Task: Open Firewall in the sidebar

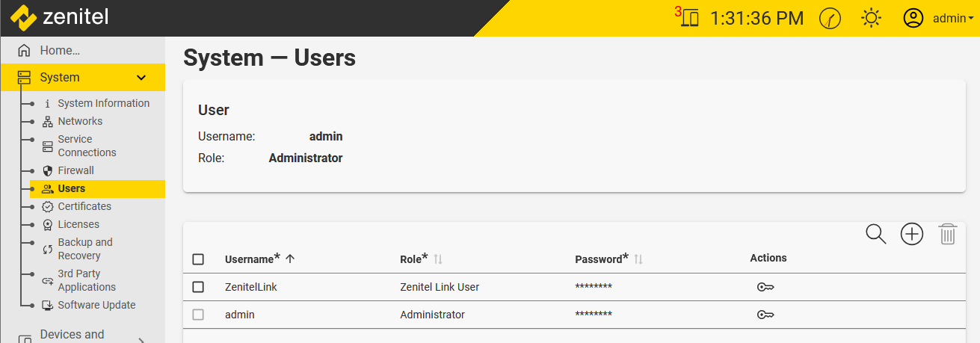Action: point(75,170)
